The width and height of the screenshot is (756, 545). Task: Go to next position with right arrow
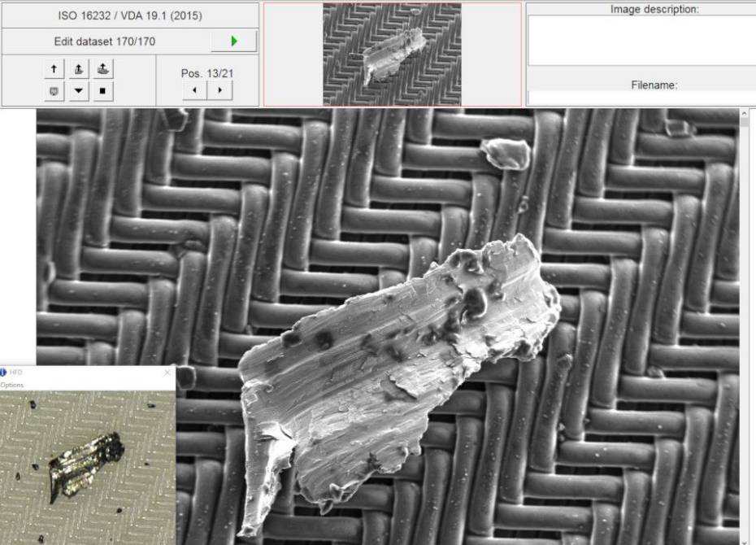[219, 89]
